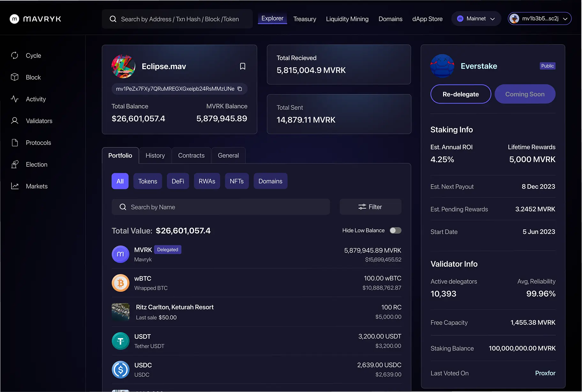The width and height of the screenshot is (582, 392).
Task: Go to Treasury in the top menu
Action: coord(305,19)
